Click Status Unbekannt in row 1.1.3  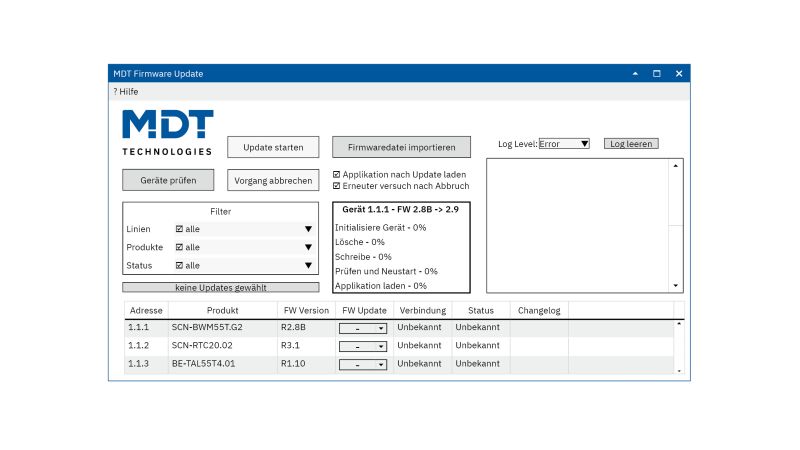click(478, 364)
